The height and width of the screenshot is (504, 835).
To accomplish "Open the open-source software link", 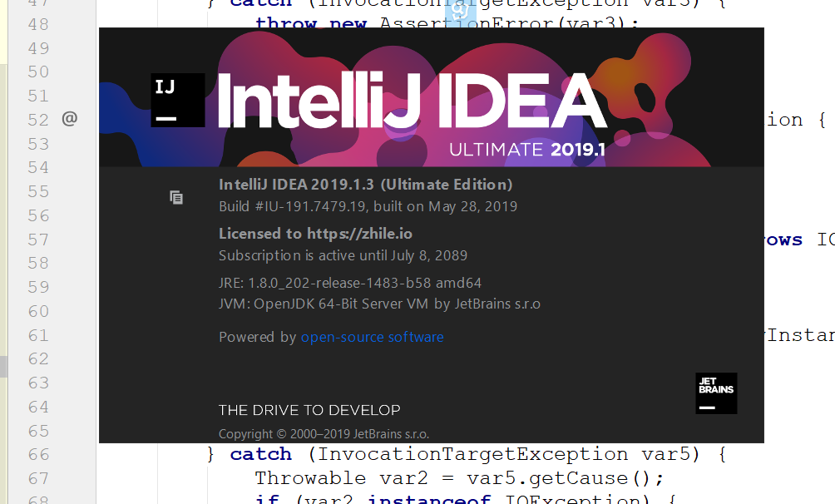I will [x=372, y=337].
